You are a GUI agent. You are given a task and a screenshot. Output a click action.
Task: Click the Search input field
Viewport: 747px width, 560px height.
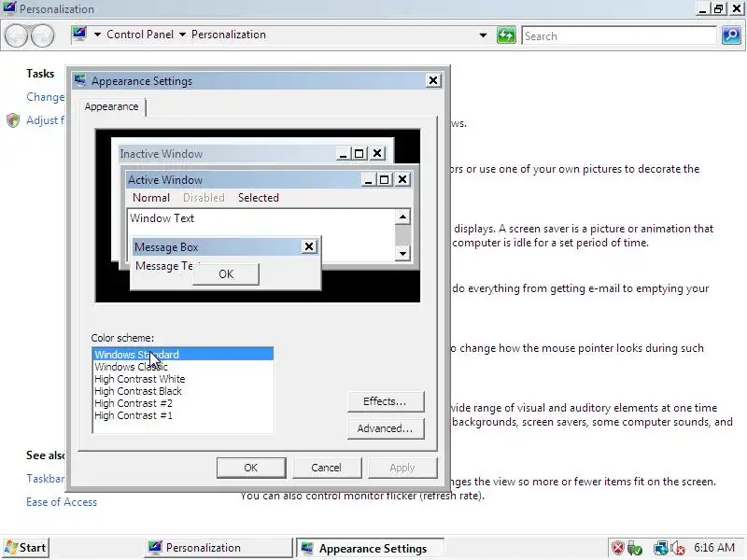[x=619, y=35]
